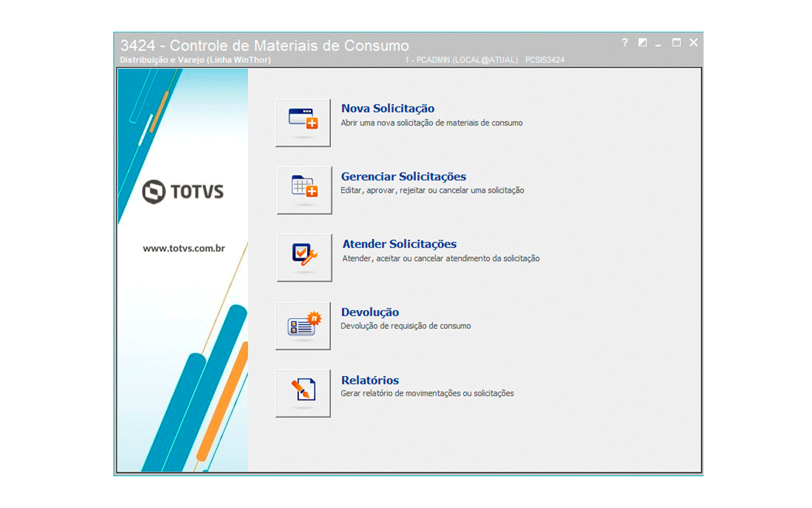This screenshot has height=508, width=812.
Task: Open help with the question mark icon
Action: pos(625,43)
